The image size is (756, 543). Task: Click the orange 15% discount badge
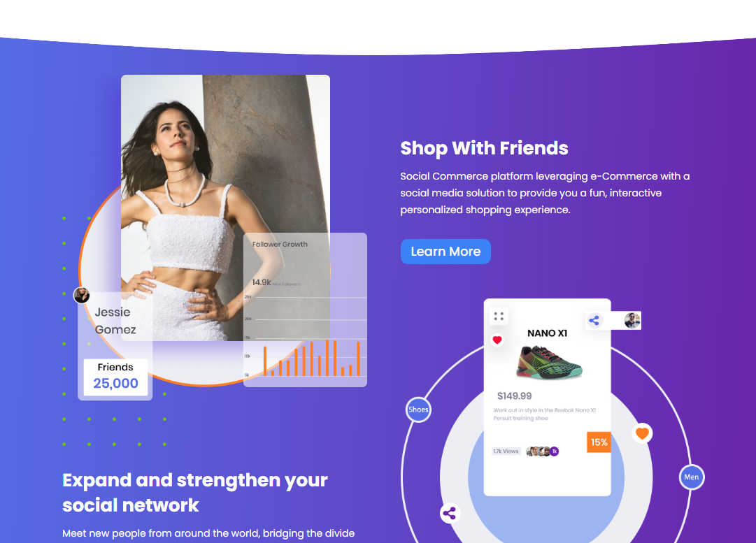599,442
